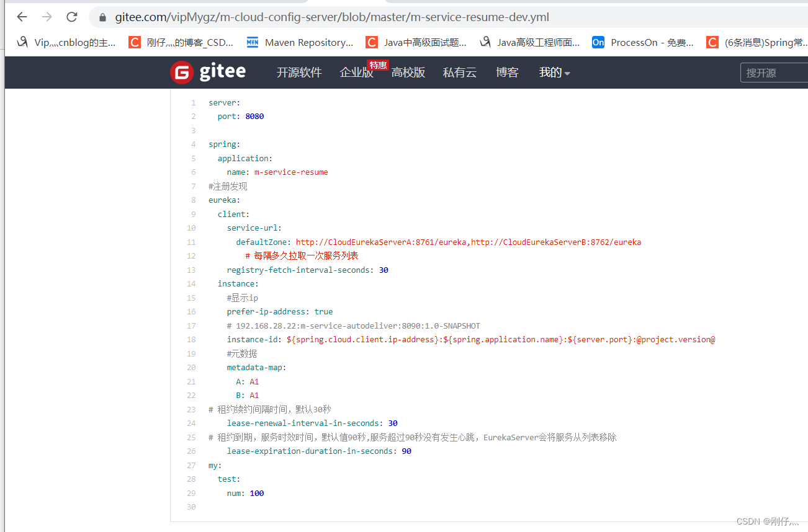Open the (6条消息)Spring bookmark
This screenshot has height=532, width=808.
(757, 42)
